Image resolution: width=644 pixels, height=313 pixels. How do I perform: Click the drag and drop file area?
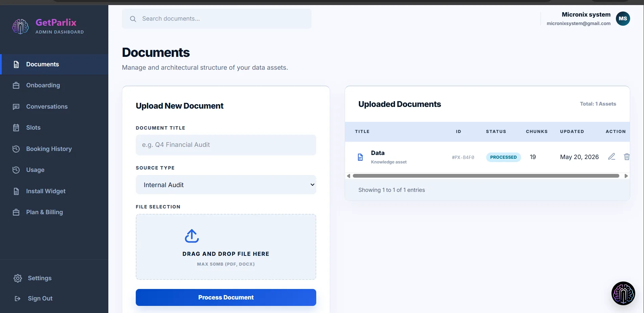(x=226, y=247)
